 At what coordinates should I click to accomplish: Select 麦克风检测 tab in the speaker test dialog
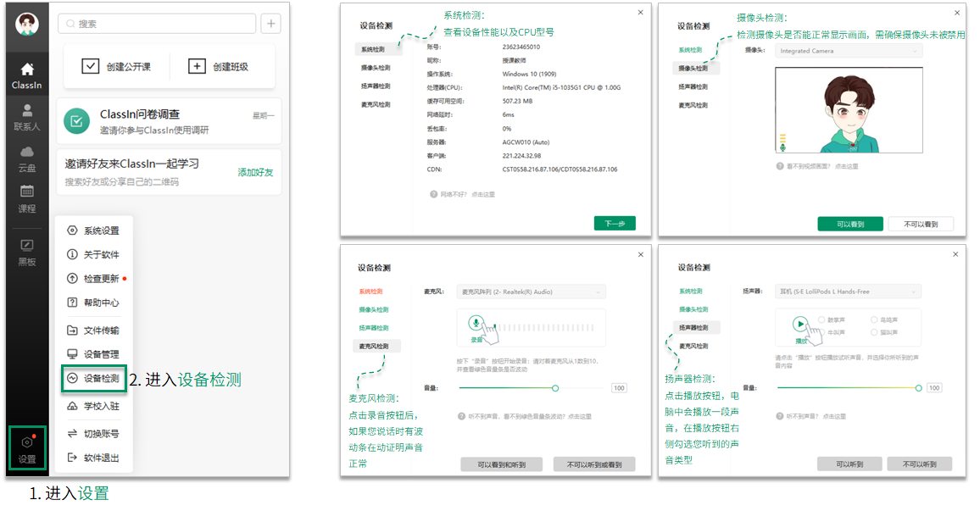tap(693, 346)
